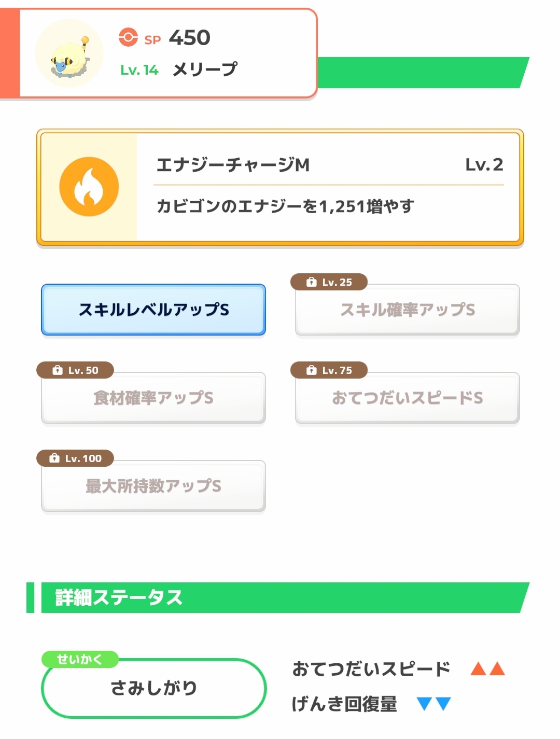560x739 pixels.
Task: Tap the Lv. 75 lock badge
Action: 329,370
